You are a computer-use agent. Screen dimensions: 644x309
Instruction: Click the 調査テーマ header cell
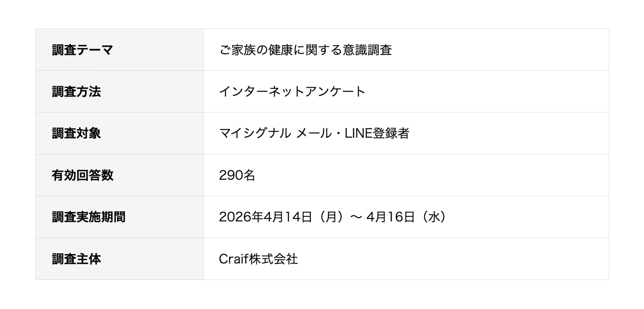click(82, 50)
